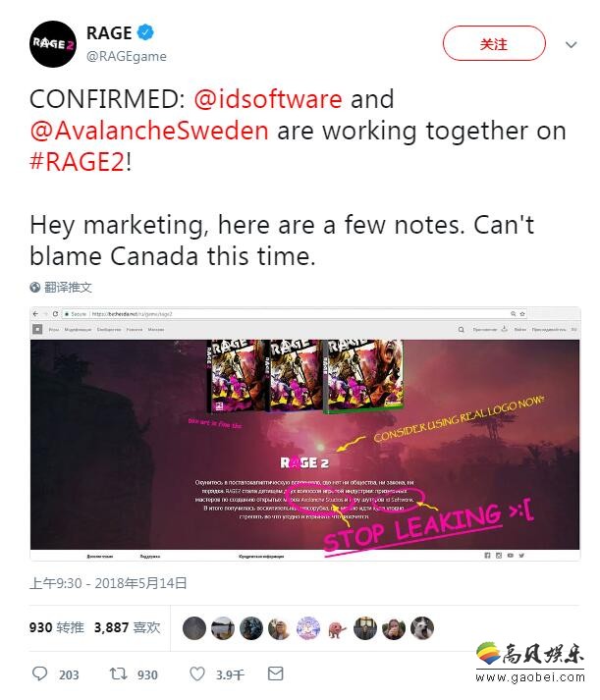Open the @AvalancheSweden mention link
The width and height of the screenshot is (600, 700).
149,131
